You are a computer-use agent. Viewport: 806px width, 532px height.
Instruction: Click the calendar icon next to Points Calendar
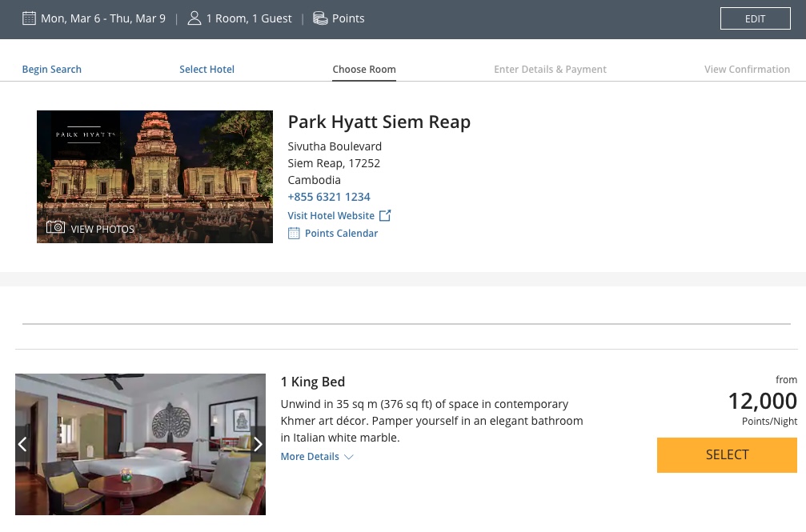[294, 233]
